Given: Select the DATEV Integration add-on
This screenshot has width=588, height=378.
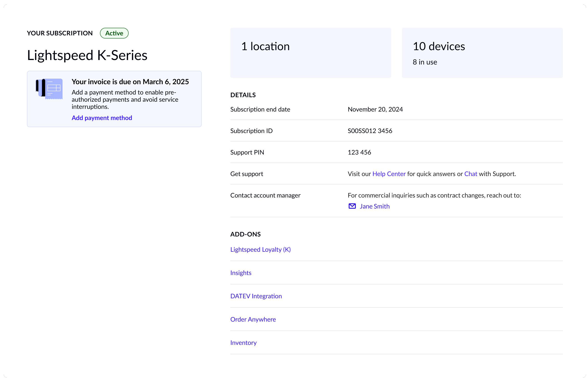Looking at the screenshot, I should 256,296.
